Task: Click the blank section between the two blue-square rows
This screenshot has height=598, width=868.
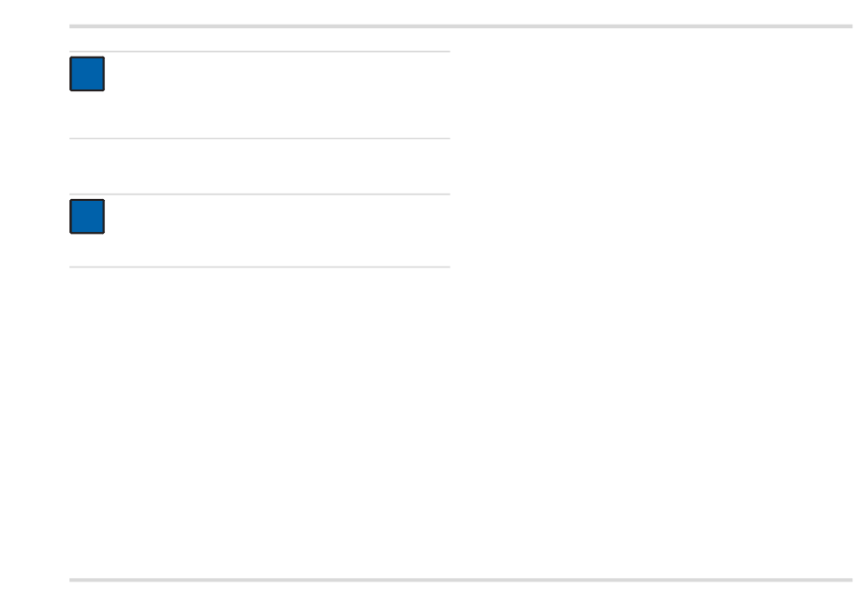Action: tap(259, 166)
